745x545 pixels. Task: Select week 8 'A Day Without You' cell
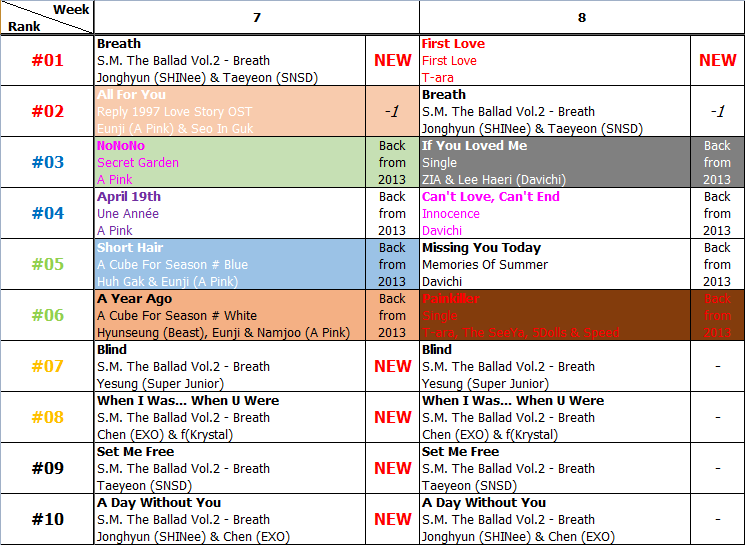[x=555, y=519]
